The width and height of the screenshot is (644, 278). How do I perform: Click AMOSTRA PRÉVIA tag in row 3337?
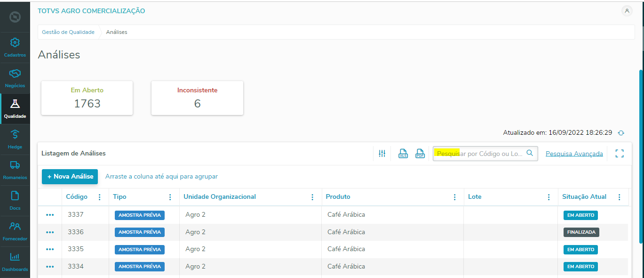pyautogui.click(x=140, y=215)
